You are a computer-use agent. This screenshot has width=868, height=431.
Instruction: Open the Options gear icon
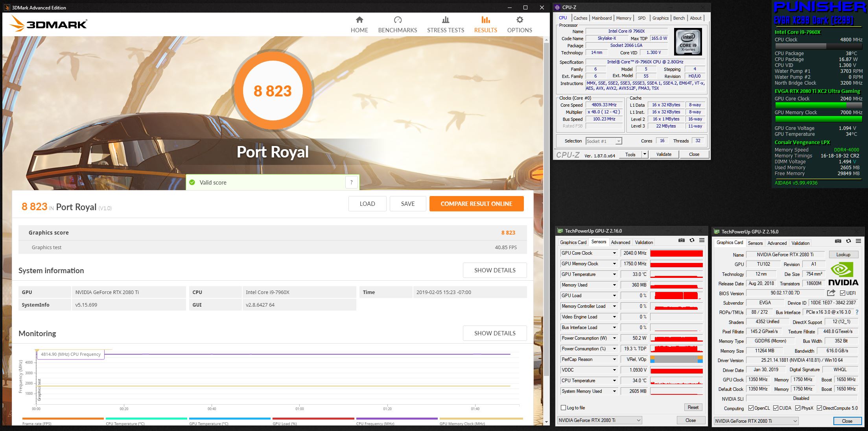[x=520, y=20]
